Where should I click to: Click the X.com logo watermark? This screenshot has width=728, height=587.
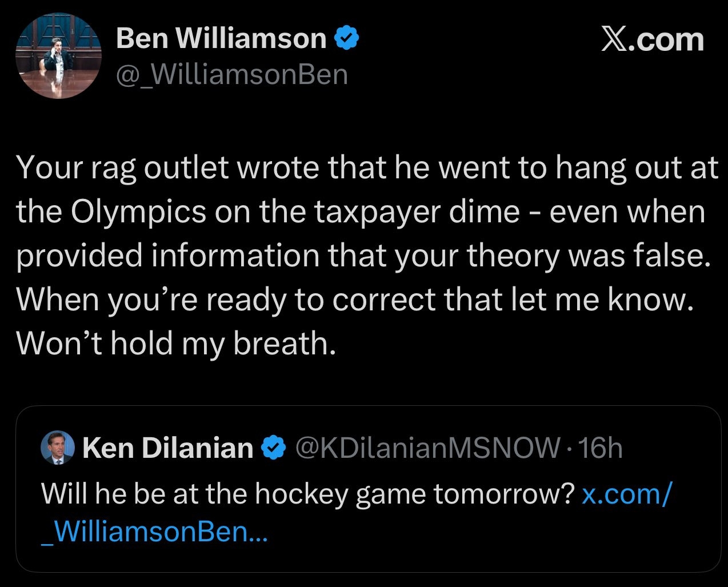653,40
